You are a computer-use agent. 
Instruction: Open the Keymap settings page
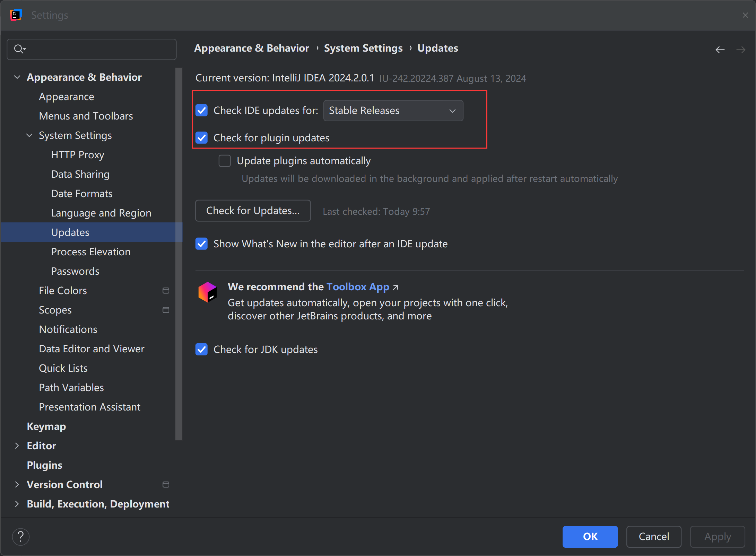(46, 426)
